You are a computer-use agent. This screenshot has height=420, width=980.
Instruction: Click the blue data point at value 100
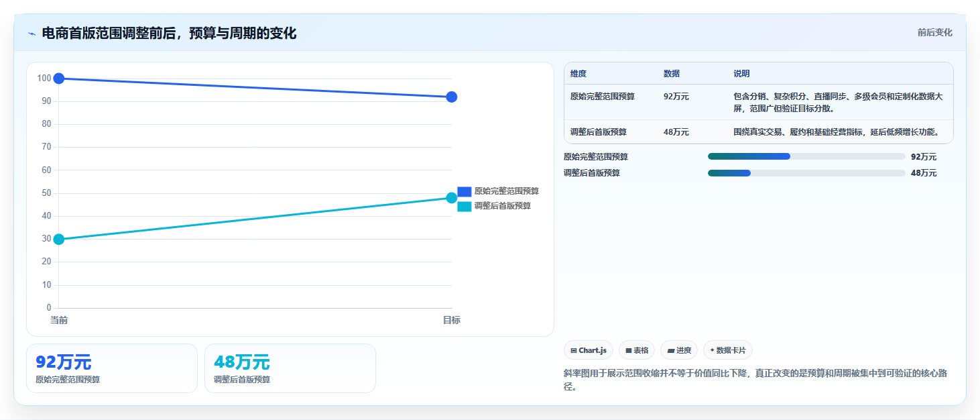59,78
